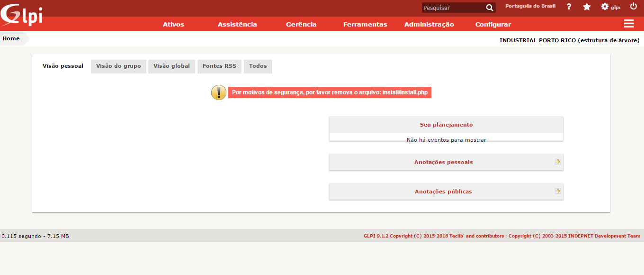Open the hamburger menu icon
Viewport: 644px width, 275px height.
[629, 24]
